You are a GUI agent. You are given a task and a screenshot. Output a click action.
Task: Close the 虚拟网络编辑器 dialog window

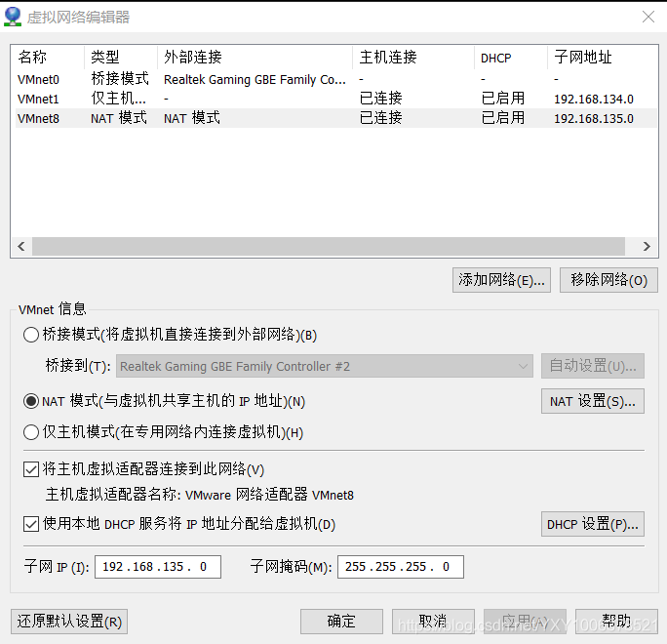(648, 17)
